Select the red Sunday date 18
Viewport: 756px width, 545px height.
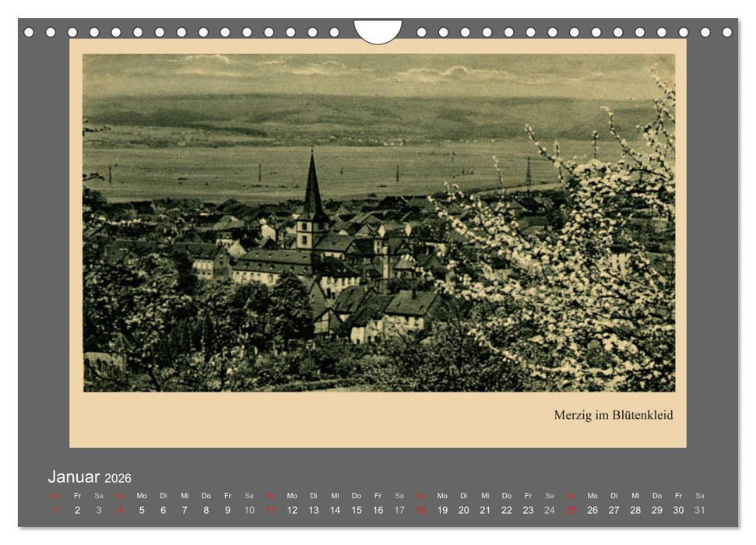tap(420, 508)
